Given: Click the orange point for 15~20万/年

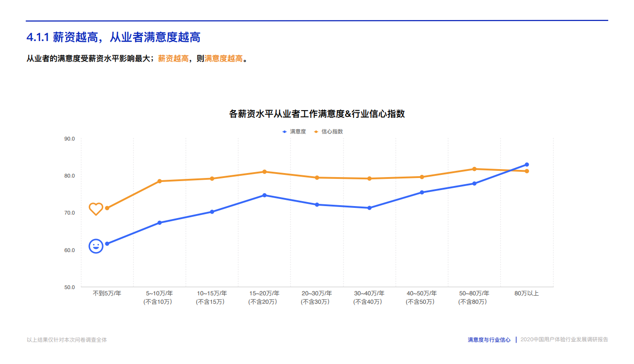Looking at the screenshot, I should point(265,172).
